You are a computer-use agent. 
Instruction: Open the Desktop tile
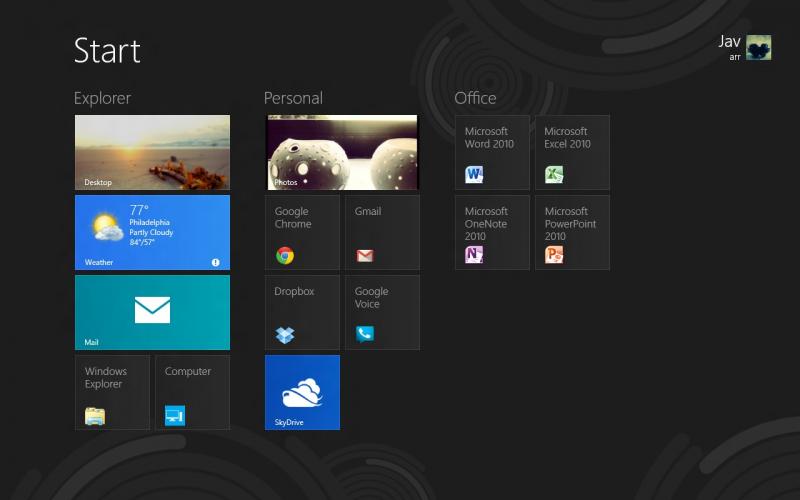click(x=152, y=152)
